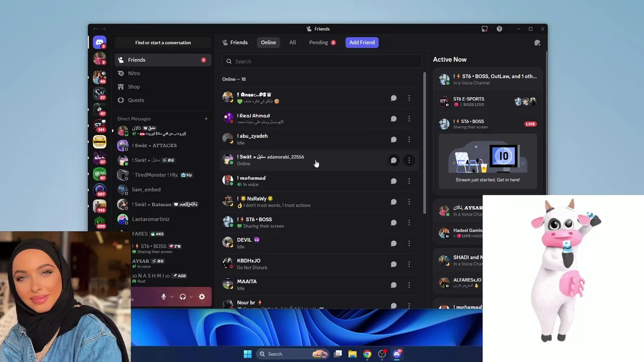Viewport: 644px width, 362px height.
Task: Create DM with plus icon
Action: tap(206, 119)
